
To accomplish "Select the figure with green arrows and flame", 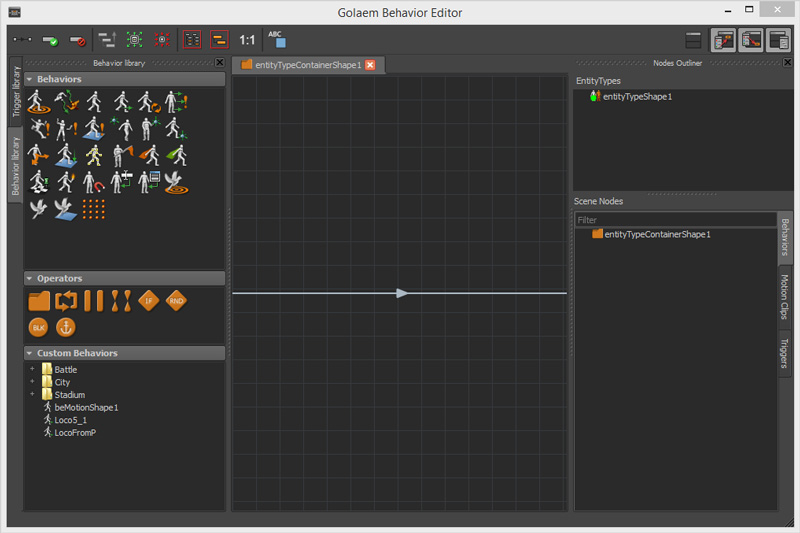I will pyautogui.click(x=67, y=101).
